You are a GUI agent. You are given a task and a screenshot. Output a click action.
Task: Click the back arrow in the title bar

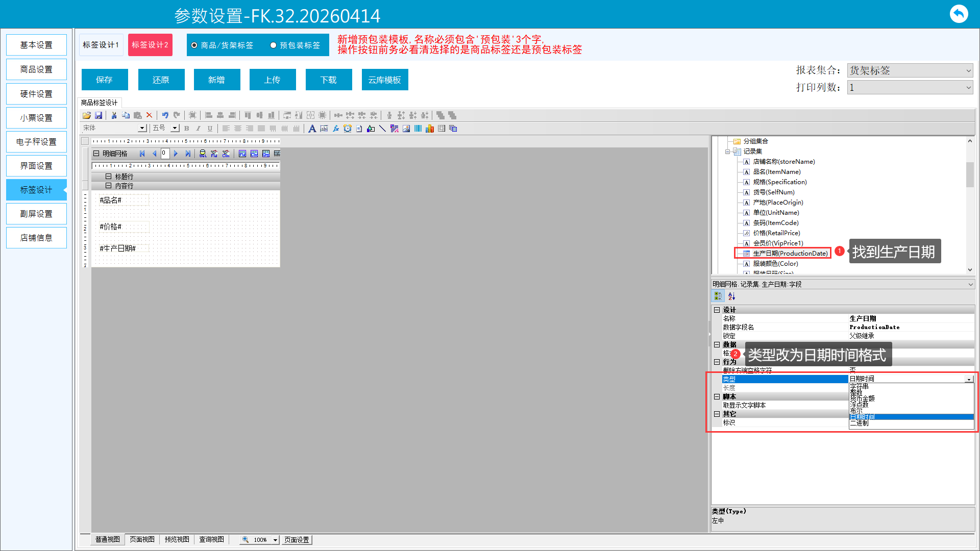click(959, 14)
